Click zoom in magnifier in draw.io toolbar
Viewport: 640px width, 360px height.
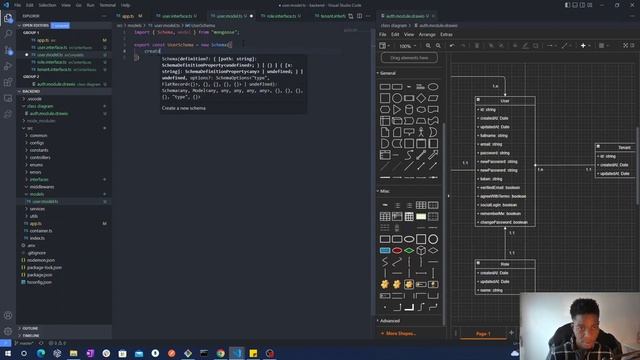[428, 46]
